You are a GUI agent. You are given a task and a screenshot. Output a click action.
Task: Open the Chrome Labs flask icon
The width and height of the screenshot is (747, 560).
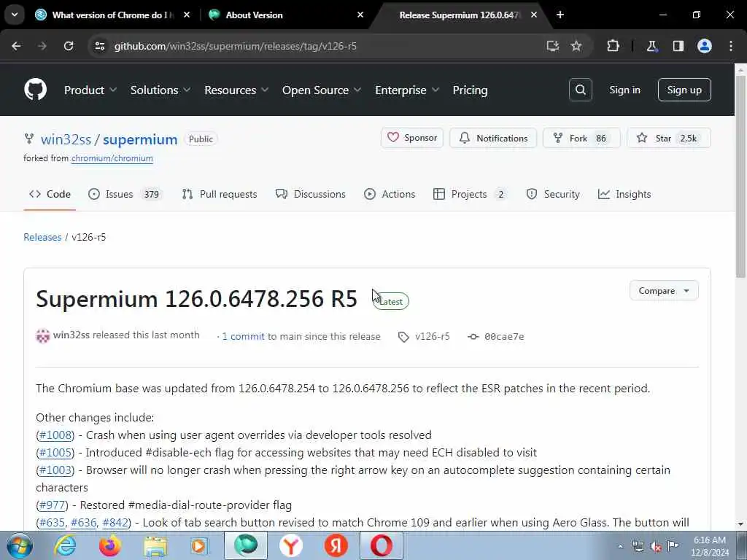[651, 46]
